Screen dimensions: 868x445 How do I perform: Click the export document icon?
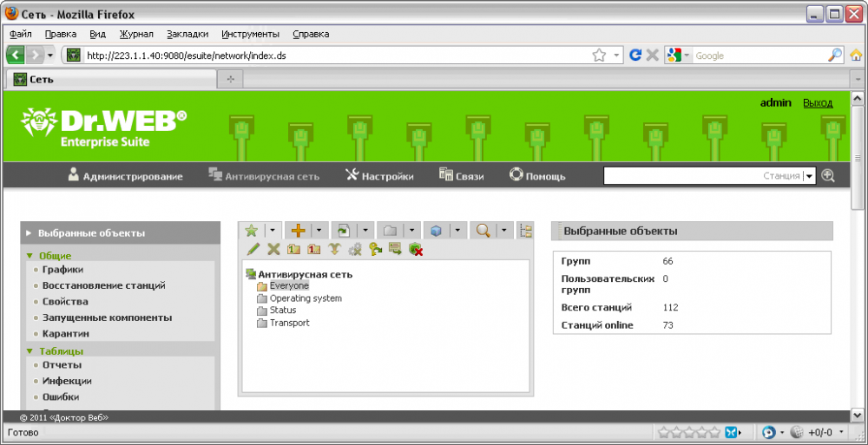click(x=345, y=231)
